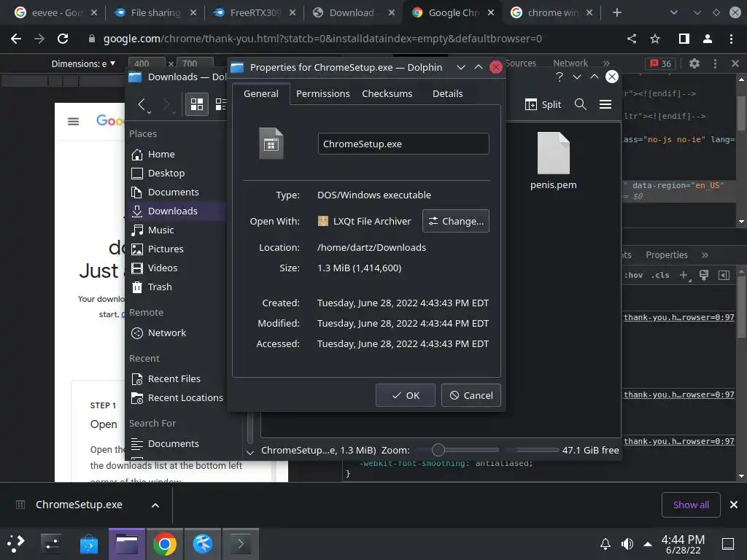Open the Details tab in Properties dialog
This screenshot has height=560, width=747.
(447, 94)
